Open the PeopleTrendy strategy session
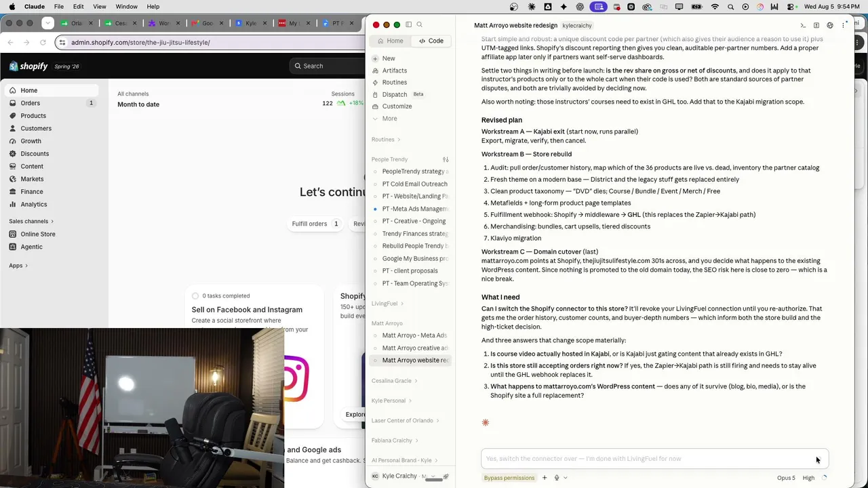This screenshot has height=488, width=868. pyautogui.click(x=411, y=171)
